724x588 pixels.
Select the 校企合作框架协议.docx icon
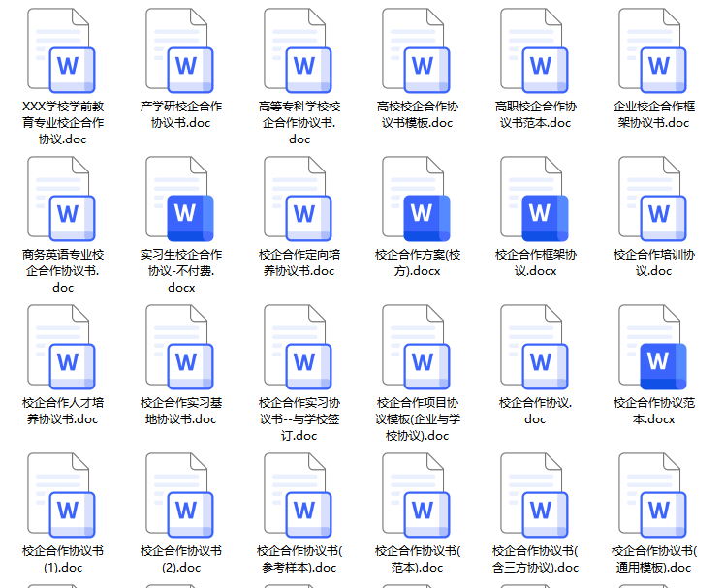pyautogui.click(x=534, y=199)
